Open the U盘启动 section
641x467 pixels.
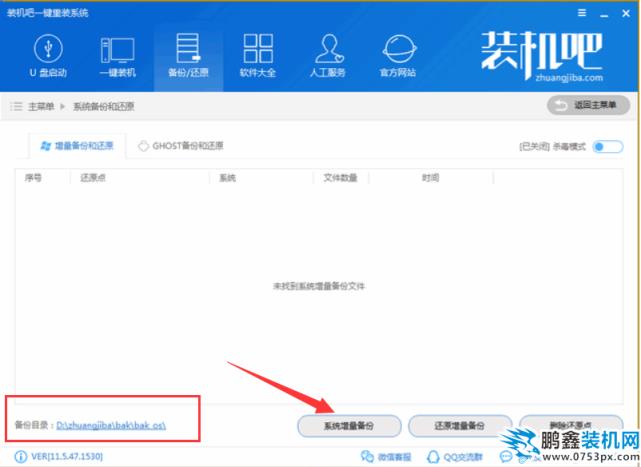(48, 56)
